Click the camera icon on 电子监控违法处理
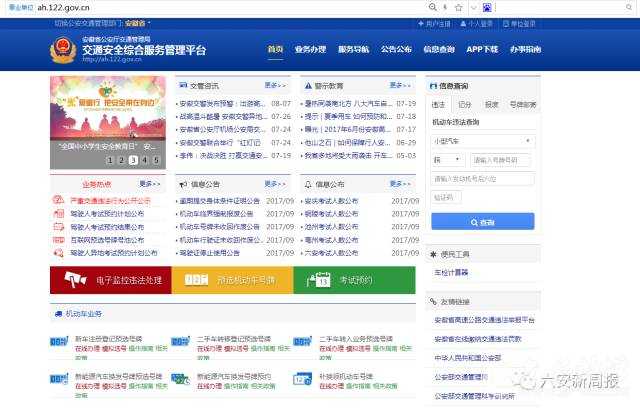 pos(76,280)
